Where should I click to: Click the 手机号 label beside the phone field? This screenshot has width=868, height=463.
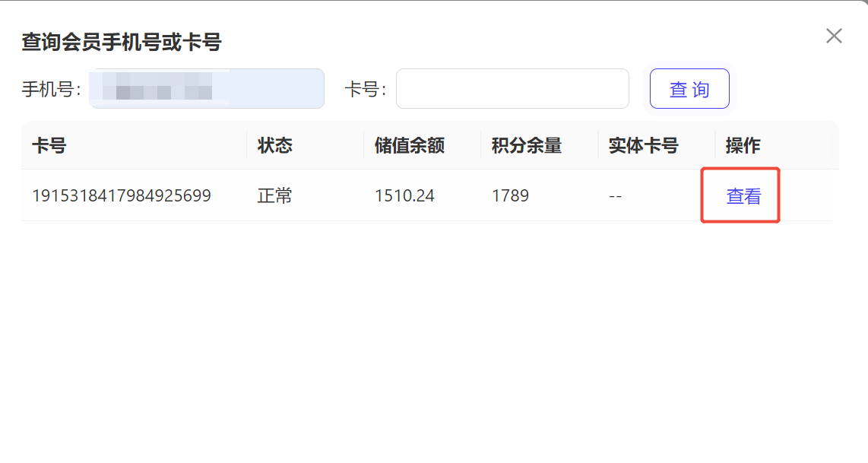(51, 89)
